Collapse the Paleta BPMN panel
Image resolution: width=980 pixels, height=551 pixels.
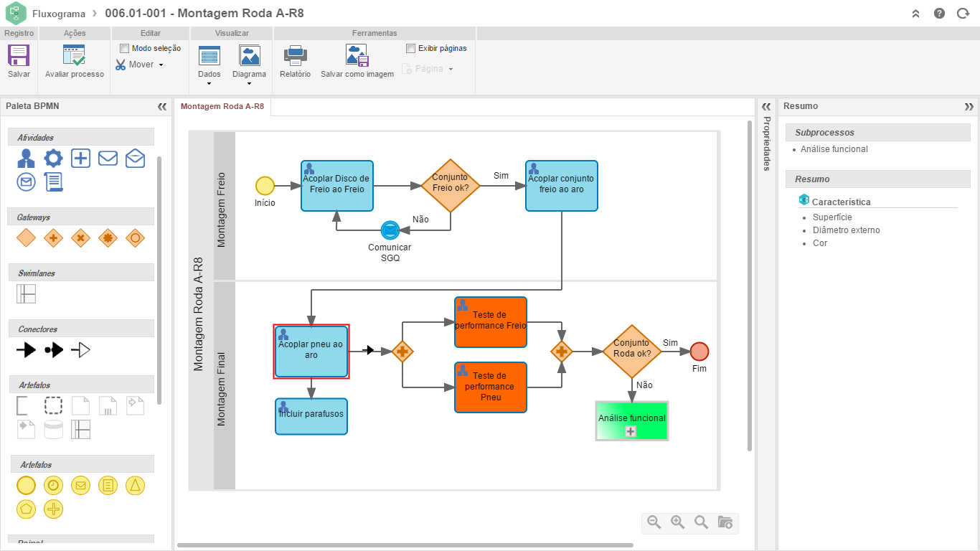pyautogui.click(x=162, y=106)
